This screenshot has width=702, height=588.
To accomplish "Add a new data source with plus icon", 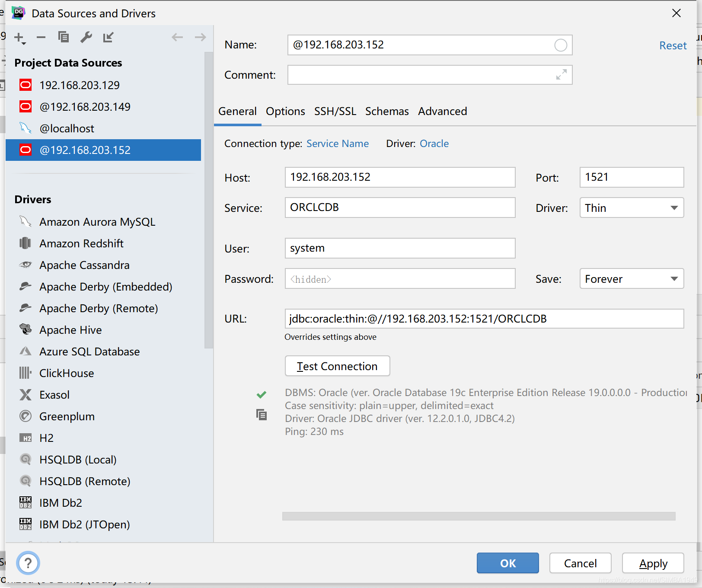I will click(20, 38).
